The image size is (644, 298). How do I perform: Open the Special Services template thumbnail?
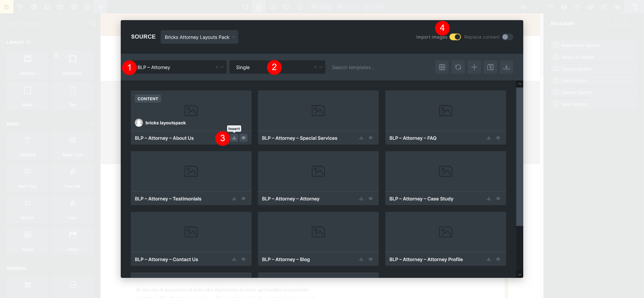(318, 111)
